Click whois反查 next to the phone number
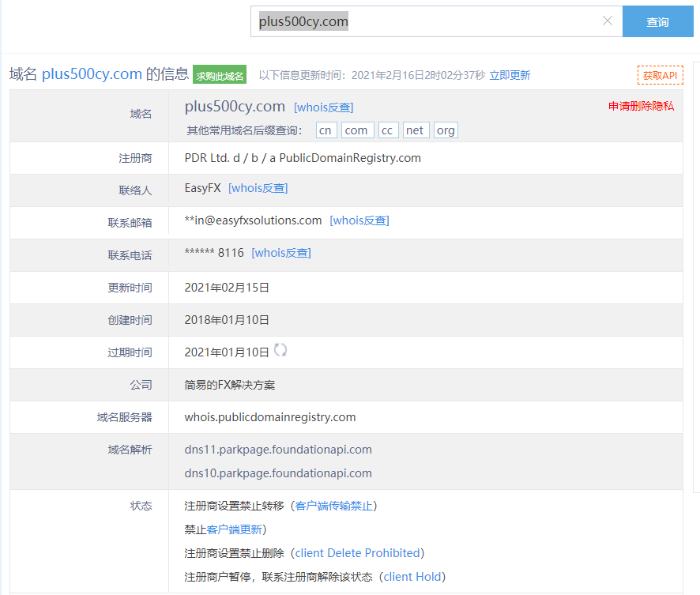The width and height of the screenshot is (700, 595). point(280,253)
